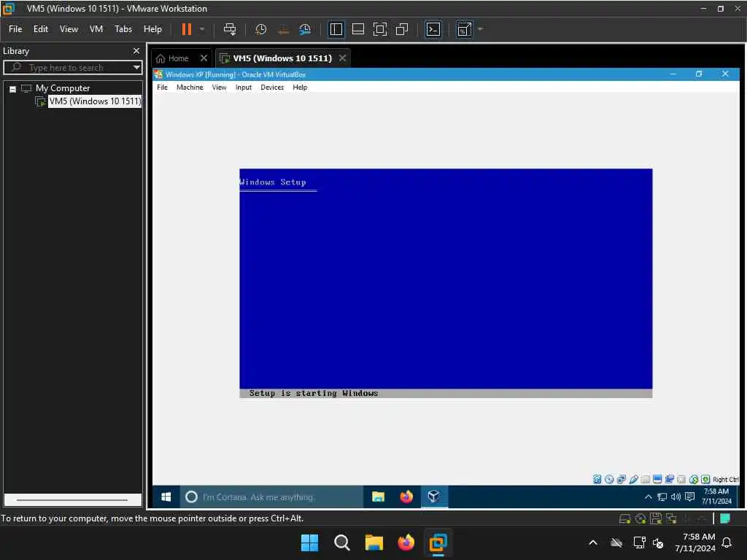Pause the VM using the orange pause button

[x=186, y=29]
